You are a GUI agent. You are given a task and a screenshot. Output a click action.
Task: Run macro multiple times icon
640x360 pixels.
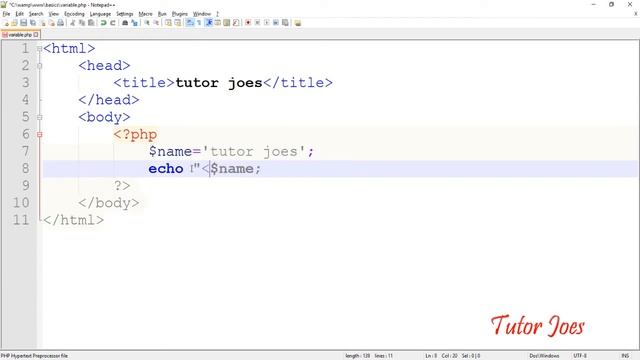click(276, 23)
